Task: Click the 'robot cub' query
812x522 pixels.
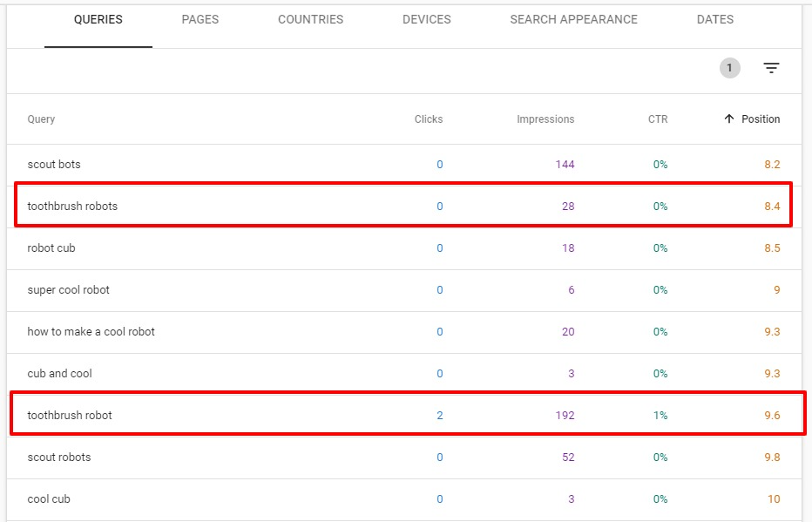Action: click(51, 248)
